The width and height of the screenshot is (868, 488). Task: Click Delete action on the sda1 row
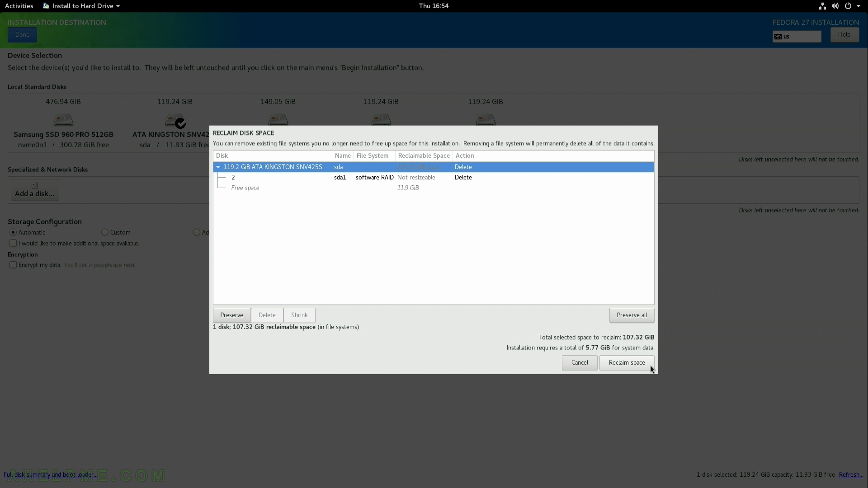pos(463,177)
